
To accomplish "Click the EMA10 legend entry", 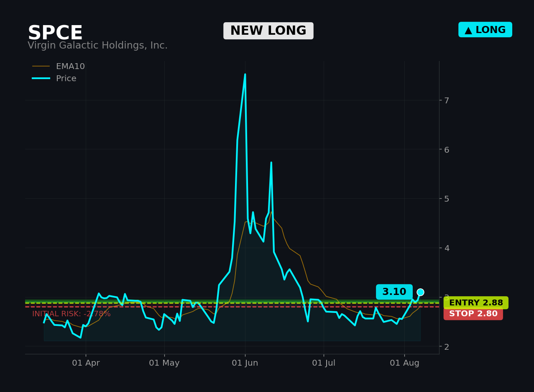I will tap(59, 67).
